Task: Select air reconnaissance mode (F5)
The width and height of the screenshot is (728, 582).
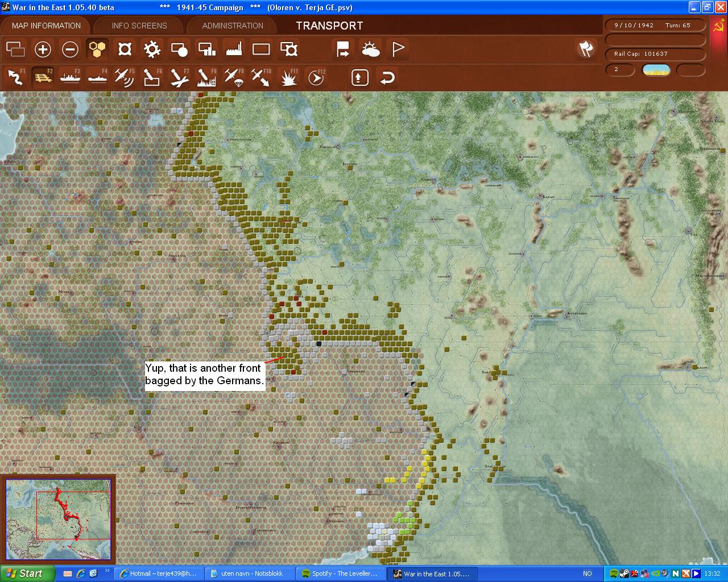Action: [x=125, y=77]
